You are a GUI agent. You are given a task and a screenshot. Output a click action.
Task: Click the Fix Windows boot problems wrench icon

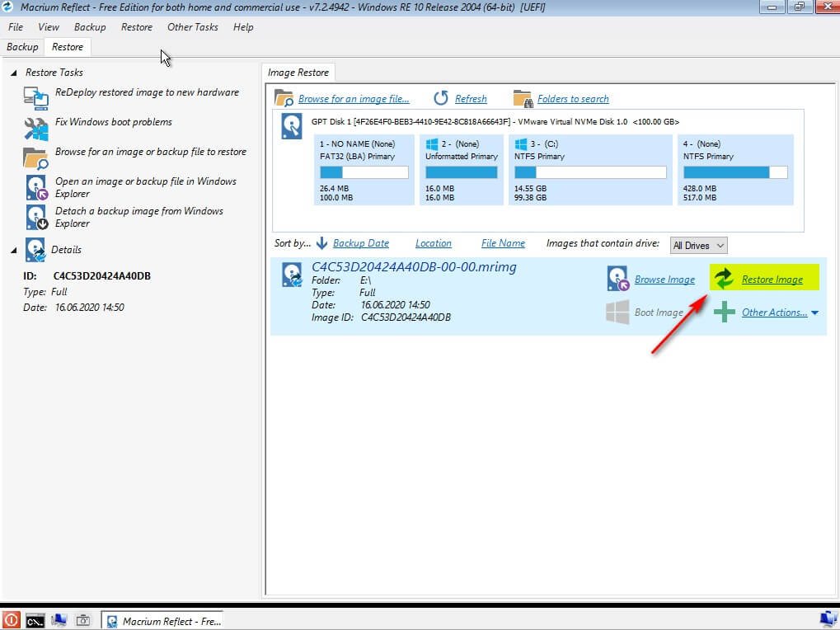(x=36, y=129)
